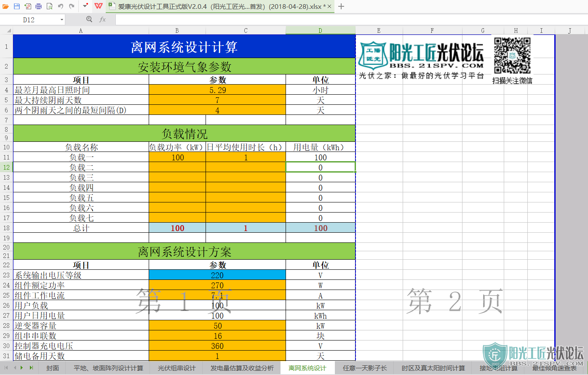The image size is (588, 375).
Task: Click the export to PDF icon
Action: coord(28,6)
